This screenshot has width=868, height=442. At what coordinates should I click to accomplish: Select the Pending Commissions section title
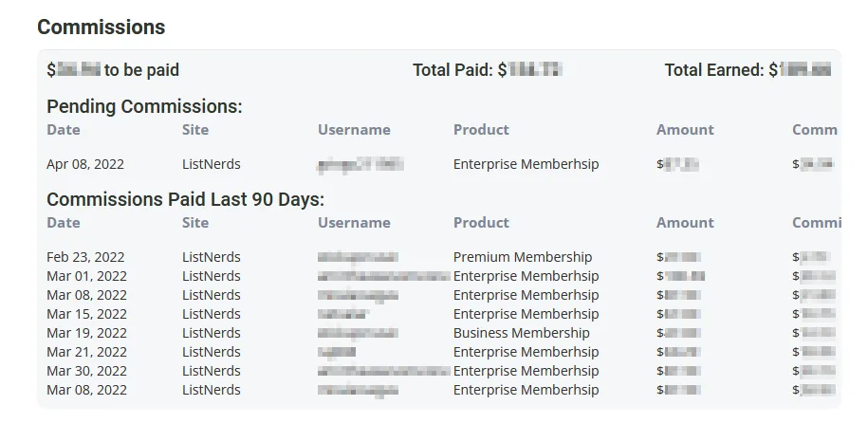point(144,106)
